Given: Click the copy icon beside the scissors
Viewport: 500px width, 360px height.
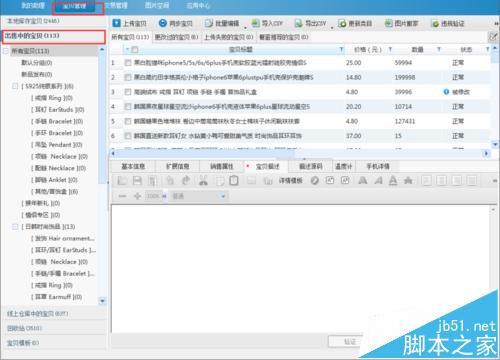Looking at the screenshot, I should pyautogui.click(x=220, y=181).
